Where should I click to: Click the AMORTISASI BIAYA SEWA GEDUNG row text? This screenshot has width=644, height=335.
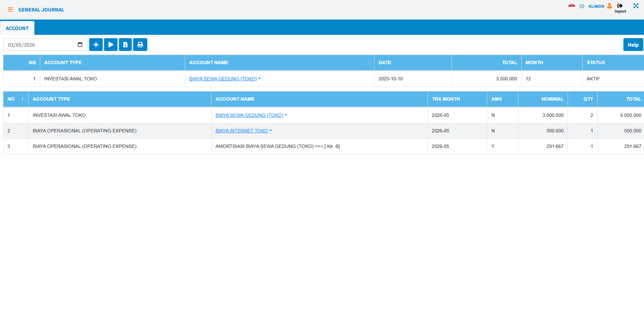(x=278, y=146)
